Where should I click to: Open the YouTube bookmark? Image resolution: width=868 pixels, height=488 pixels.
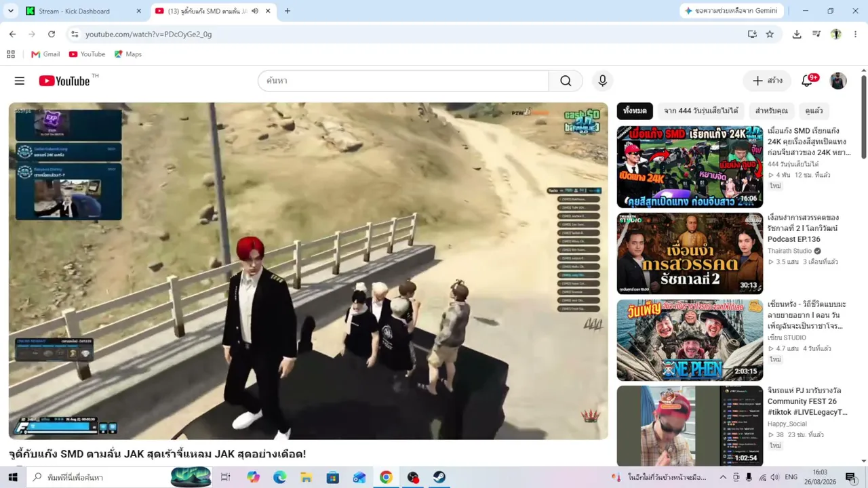point(87,54)
